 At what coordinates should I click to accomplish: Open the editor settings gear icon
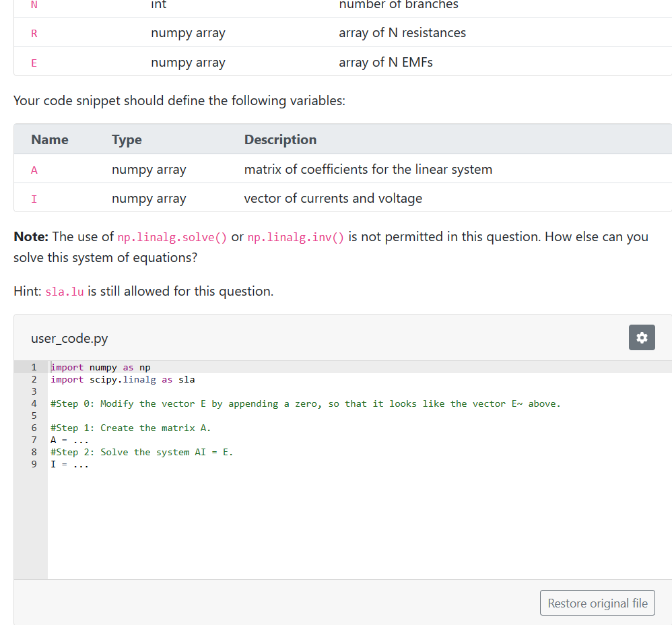(x=641, y=337)
